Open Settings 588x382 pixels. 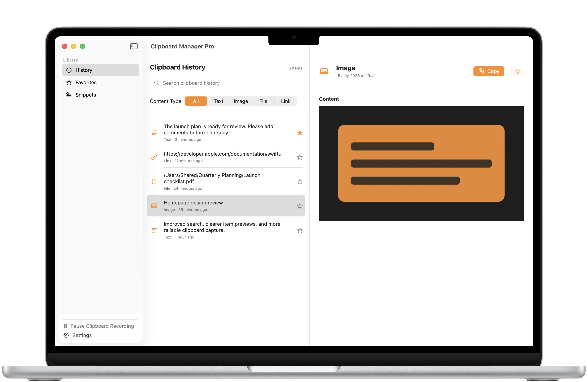click(78, 335)
